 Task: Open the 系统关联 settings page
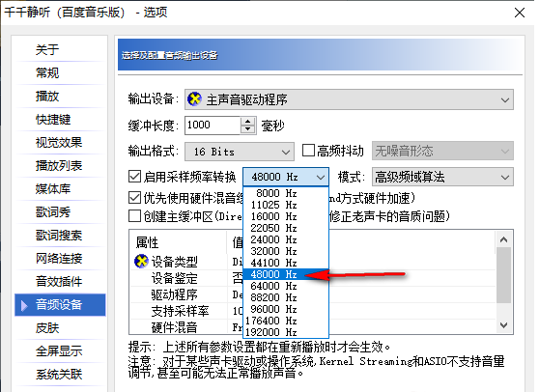click(x=59, y=374)
